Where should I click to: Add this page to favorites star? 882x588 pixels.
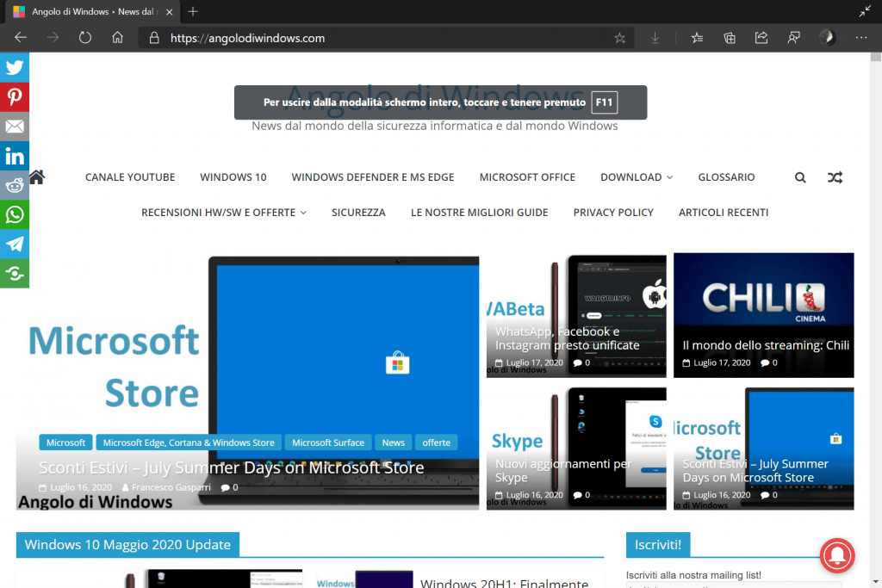pos(619,38)
